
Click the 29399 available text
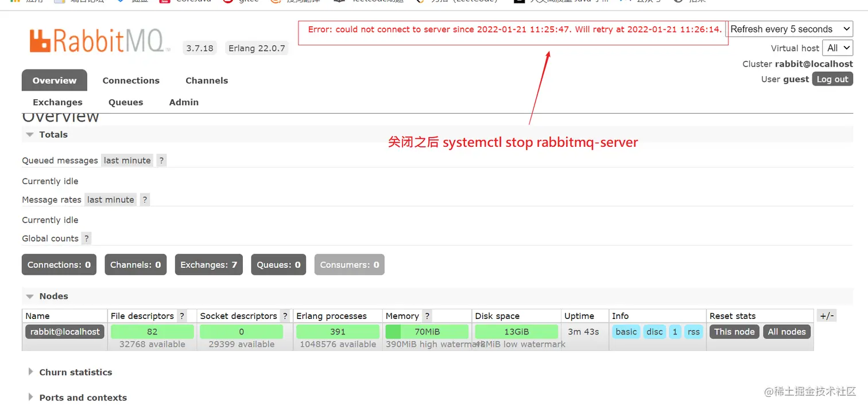coord(241,344)
